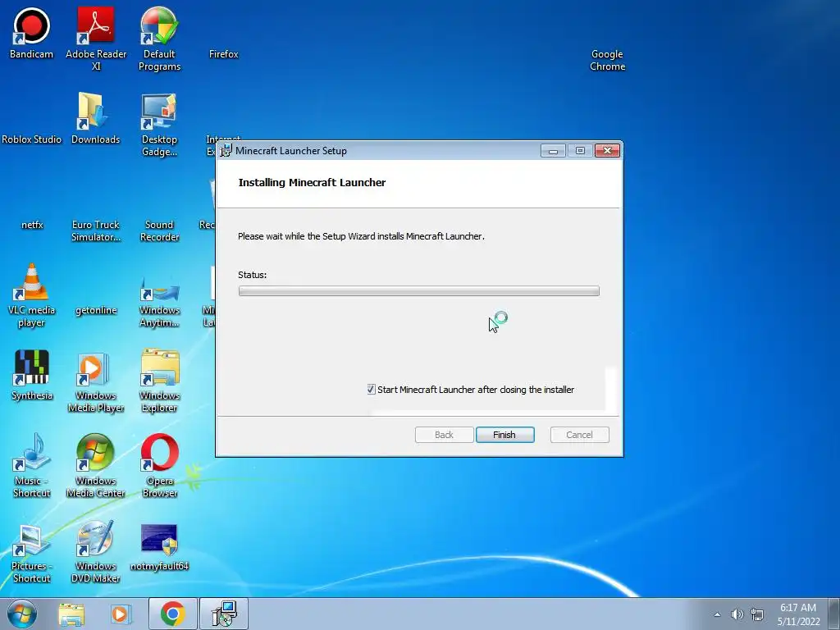Click the Cancel button in setup
Screen dimensions: 840x630
(580, 435)
